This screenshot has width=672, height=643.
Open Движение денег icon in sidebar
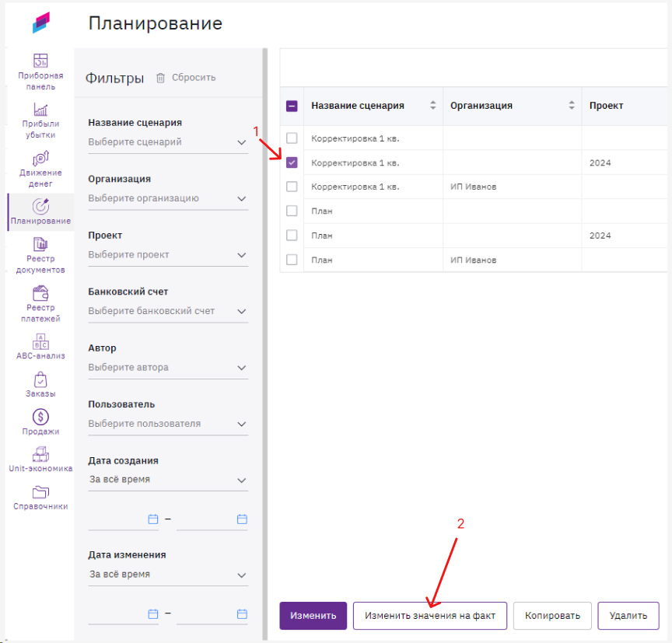[40, 158]
